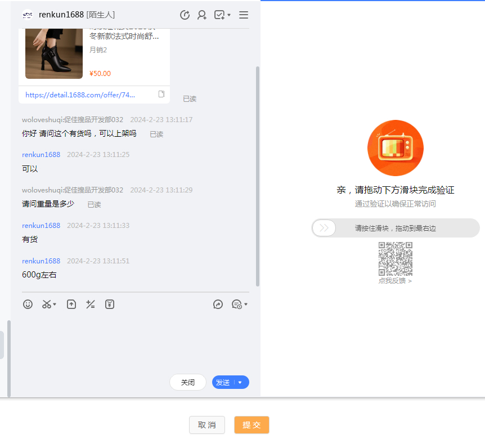This screenshot has width=485, height=448.
Task: Click the orange 提交 submit button
Action: click(x=252, y=425)
